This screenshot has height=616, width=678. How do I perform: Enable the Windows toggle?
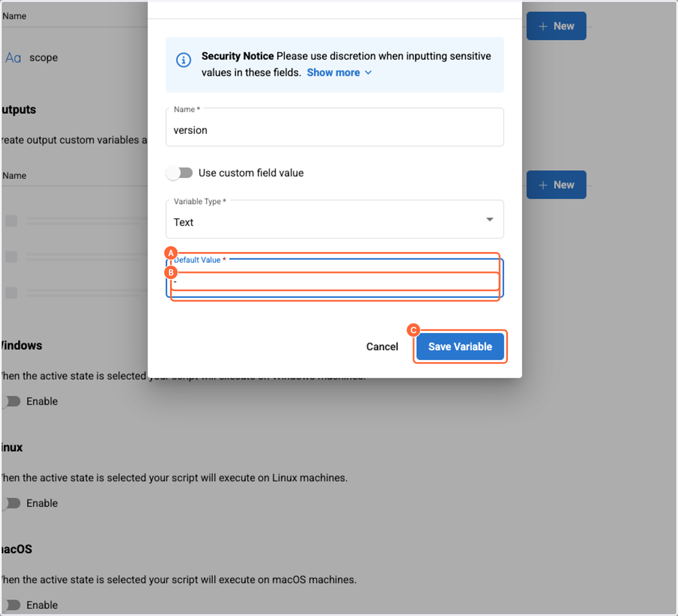10,401
